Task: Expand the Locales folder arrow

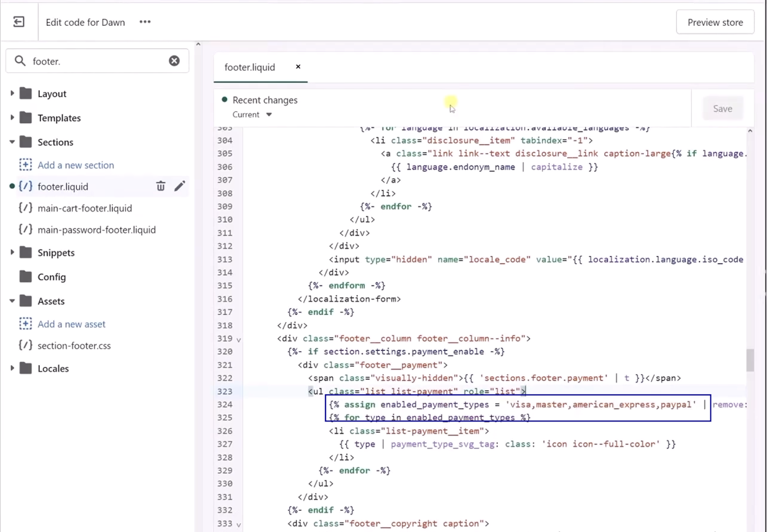Action: pyautogui.click(x=12, y=368)
